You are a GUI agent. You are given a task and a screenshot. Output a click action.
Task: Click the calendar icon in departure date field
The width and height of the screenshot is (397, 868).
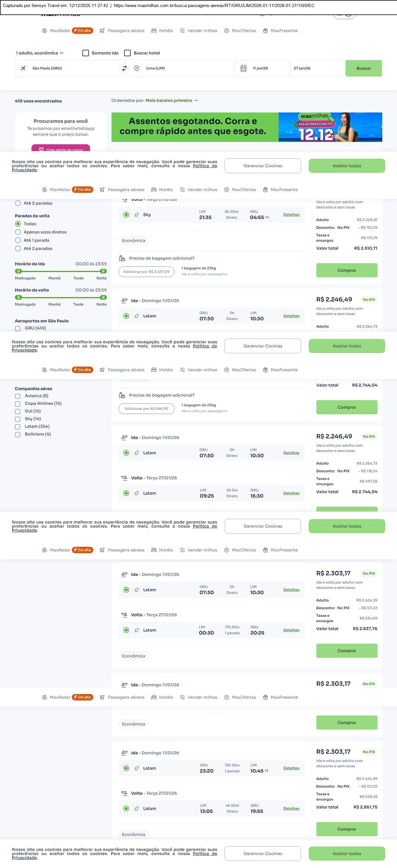[243, 68]
